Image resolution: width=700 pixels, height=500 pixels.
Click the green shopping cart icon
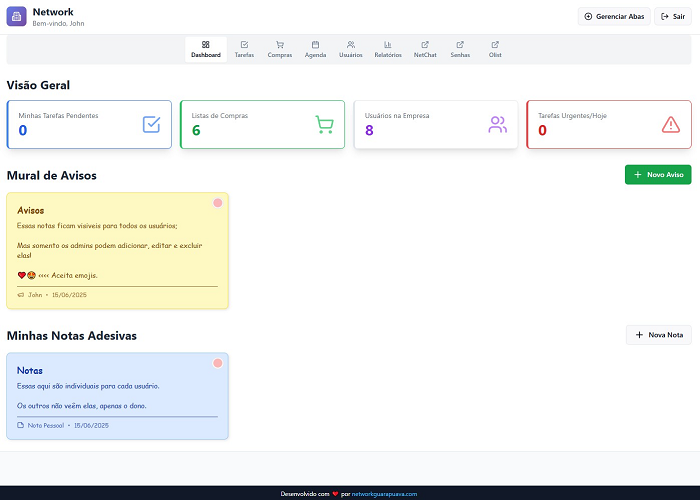(325, 125)
